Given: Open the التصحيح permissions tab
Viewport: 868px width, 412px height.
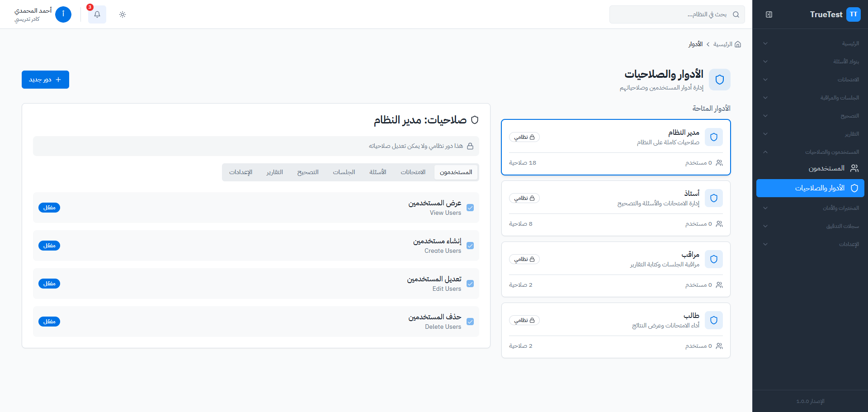Looking at the screenshot, I should (x=308, y=172).
